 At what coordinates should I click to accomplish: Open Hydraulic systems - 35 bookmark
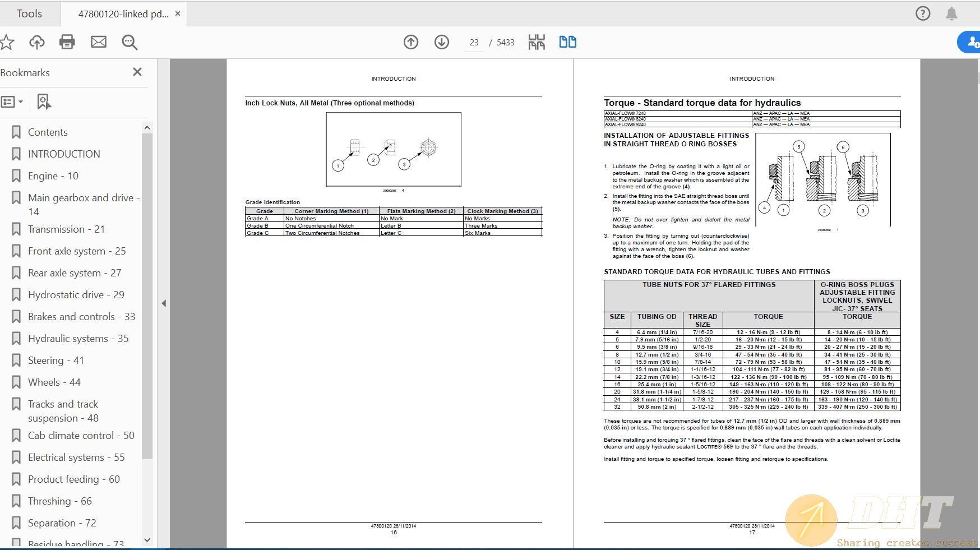78,339
